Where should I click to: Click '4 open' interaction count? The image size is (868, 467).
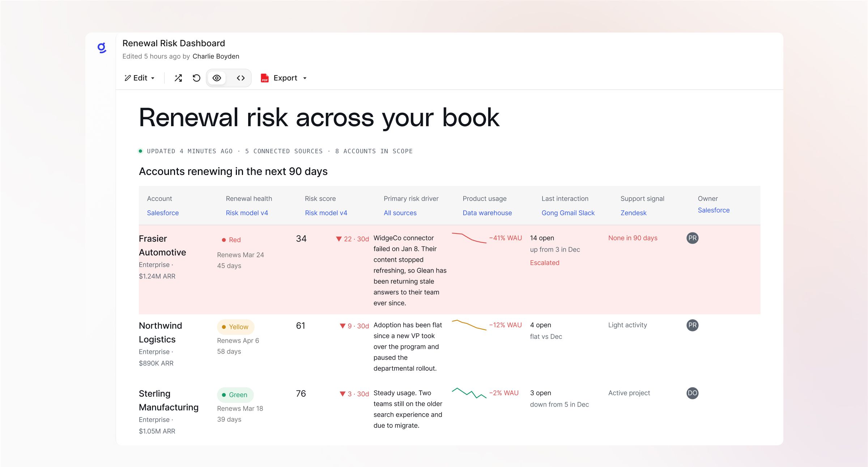click(x=541, y=325)
